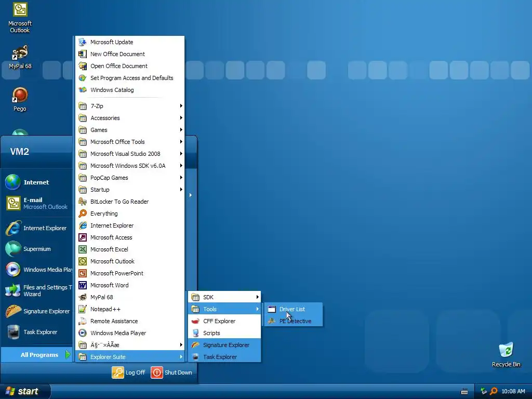Screen dimensions: 532x399
Task: Open MyPal 68 from All Programs list
Action: pyautogui.click(x=130, y=297)
